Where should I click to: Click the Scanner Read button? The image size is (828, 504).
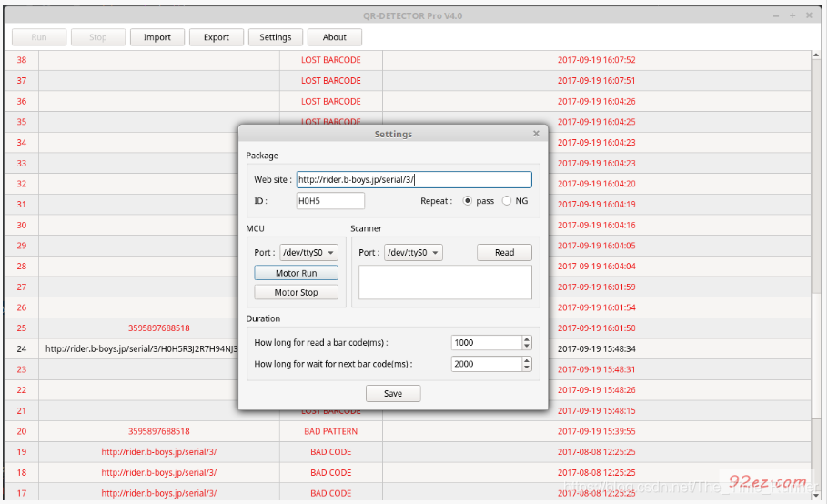coord(504,252)
